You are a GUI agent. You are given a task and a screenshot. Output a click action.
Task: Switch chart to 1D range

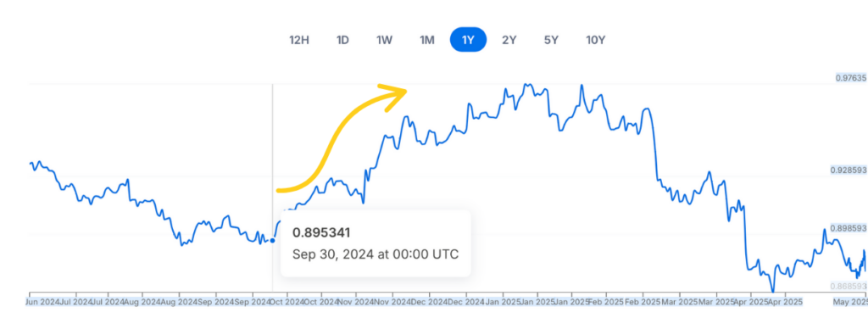tap(342, 41)
